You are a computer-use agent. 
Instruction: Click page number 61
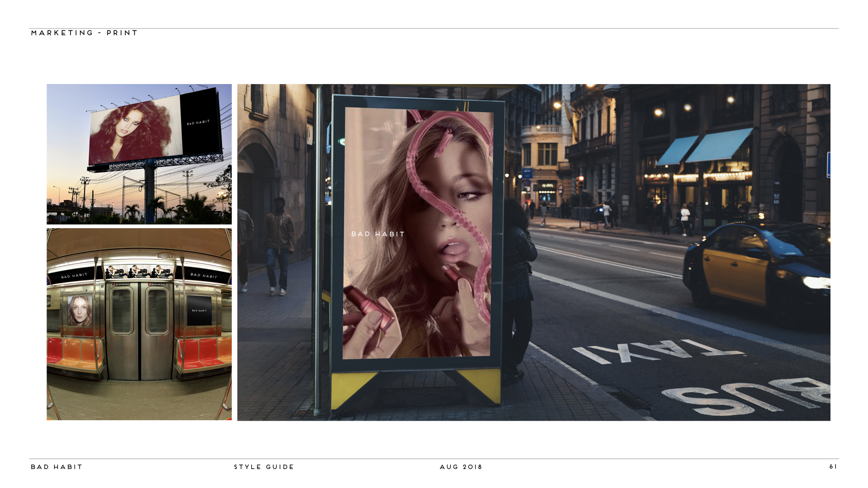pyautogui.click(x=833, y=466)
